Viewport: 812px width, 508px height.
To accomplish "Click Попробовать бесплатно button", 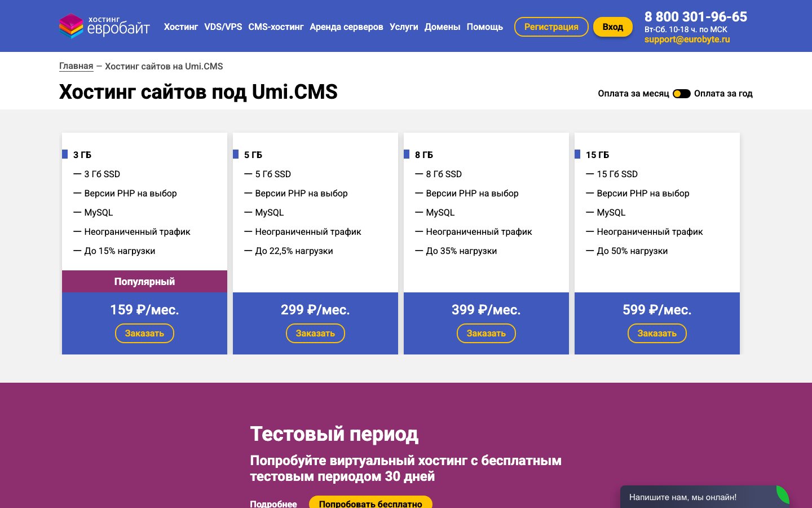I will click(370, 502).
